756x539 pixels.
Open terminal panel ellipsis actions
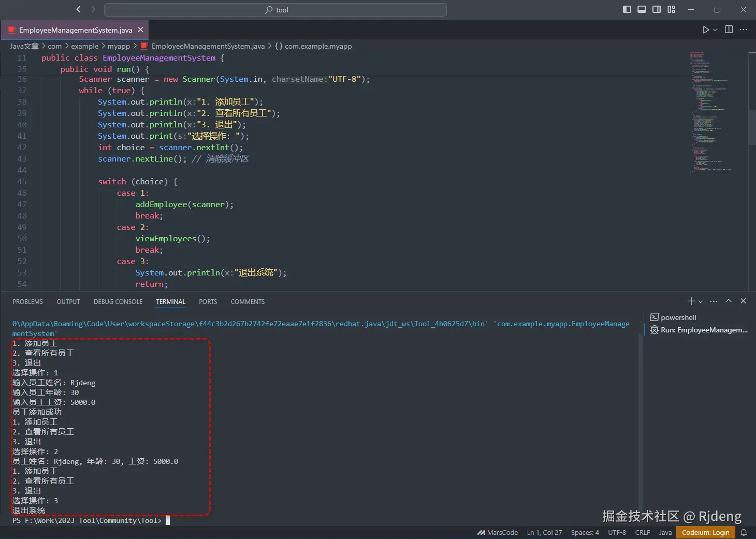pos(714,301)
